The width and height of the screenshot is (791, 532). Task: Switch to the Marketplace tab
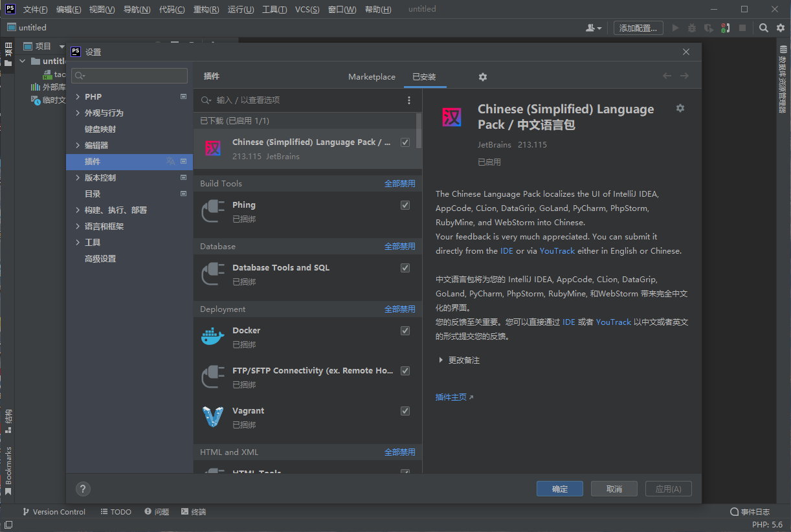tap(372, 77)
